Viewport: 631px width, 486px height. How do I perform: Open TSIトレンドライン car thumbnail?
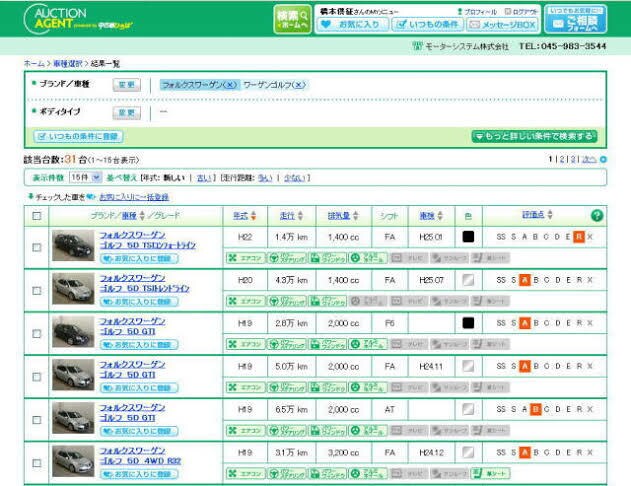click(73, 288)
